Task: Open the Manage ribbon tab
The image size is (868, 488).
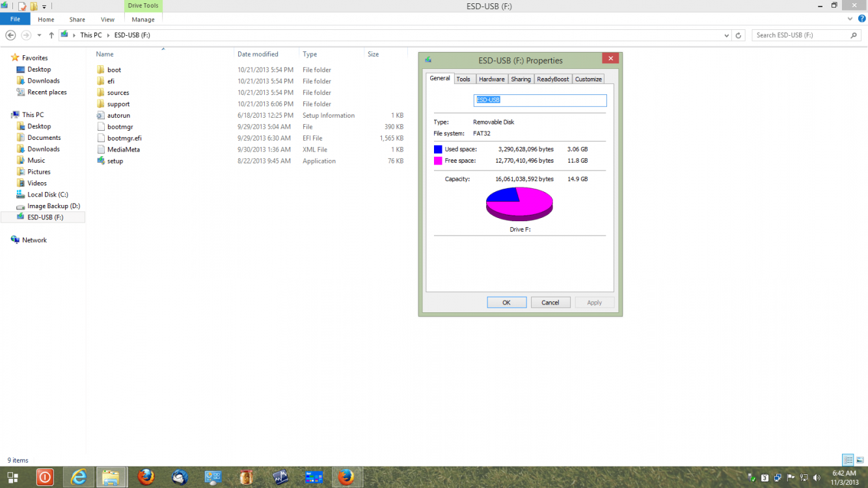Action: (x=143, y=20)
